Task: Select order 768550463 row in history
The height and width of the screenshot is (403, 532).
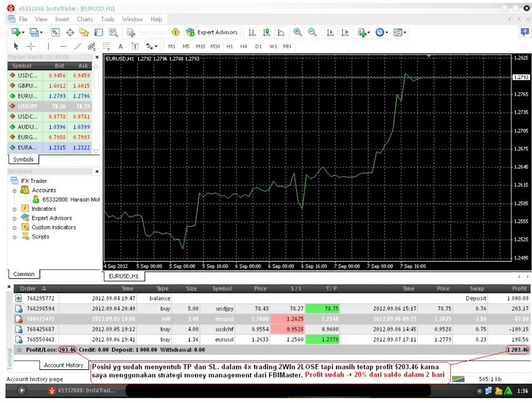Action: [272, 339]
